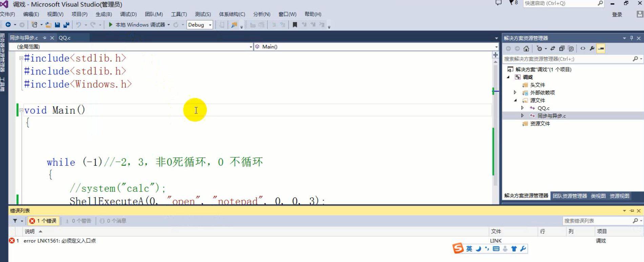Viewport: 644px width, 262px height.
Task: Toggle the 0 个消息 filter button
Action: tap(113, 221)
